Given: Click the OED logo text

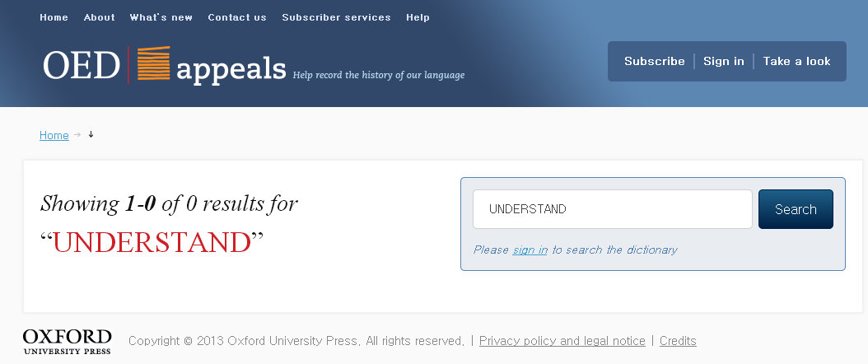Looking at the screenshot, I should [x=82, y=66].
